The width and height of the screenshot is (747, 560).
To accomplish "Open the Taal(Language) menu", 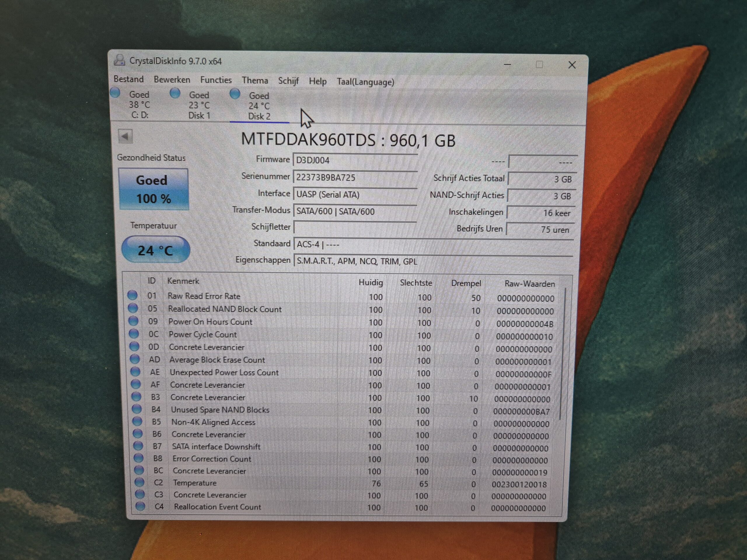I will (x=365, y=82).
